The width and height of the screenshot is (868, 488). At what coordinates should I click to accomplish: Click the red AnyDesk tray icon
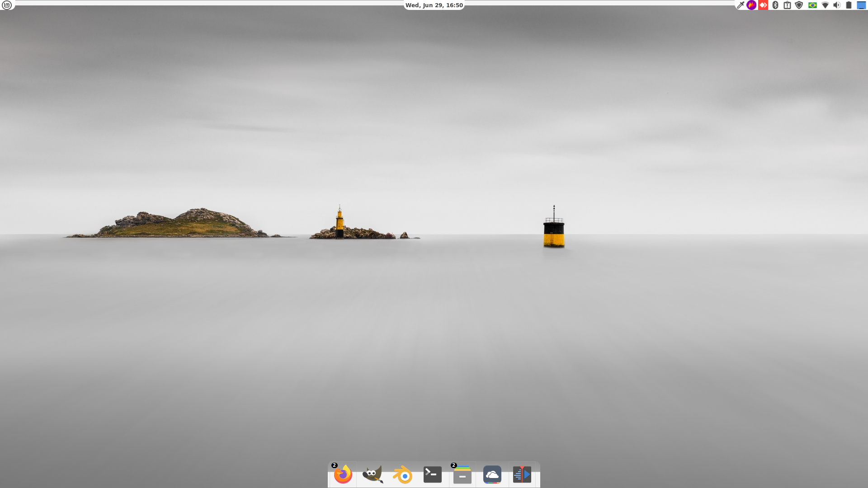pos(763,5)
